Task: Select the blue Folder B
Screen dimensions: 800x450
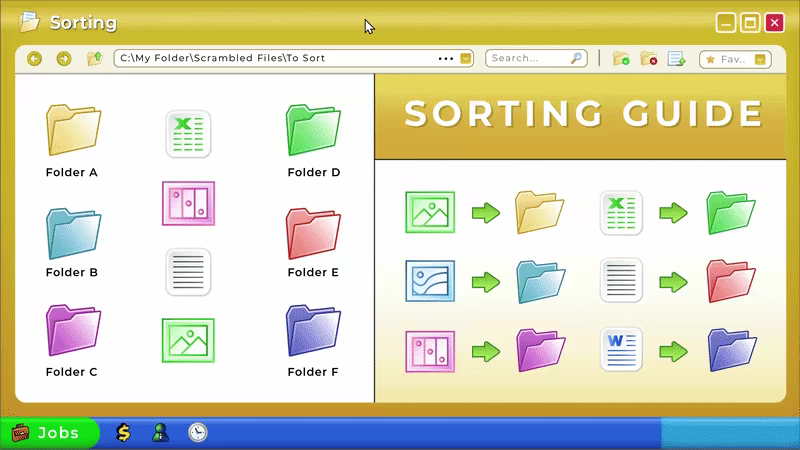Action: click(x=73, y=233)
